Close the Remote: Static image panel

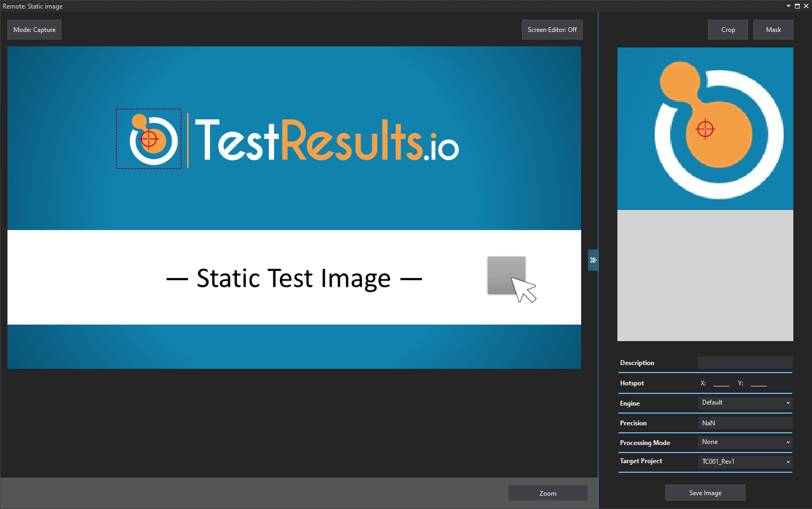[806, 6]
